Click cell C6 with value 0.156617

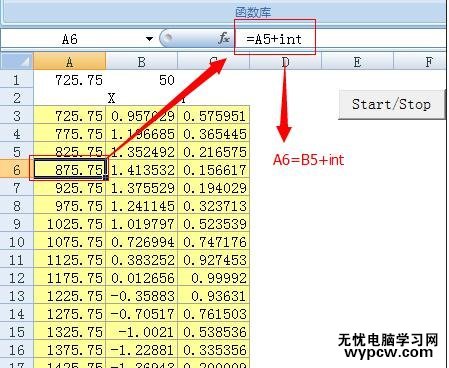[x=214, y=170]
